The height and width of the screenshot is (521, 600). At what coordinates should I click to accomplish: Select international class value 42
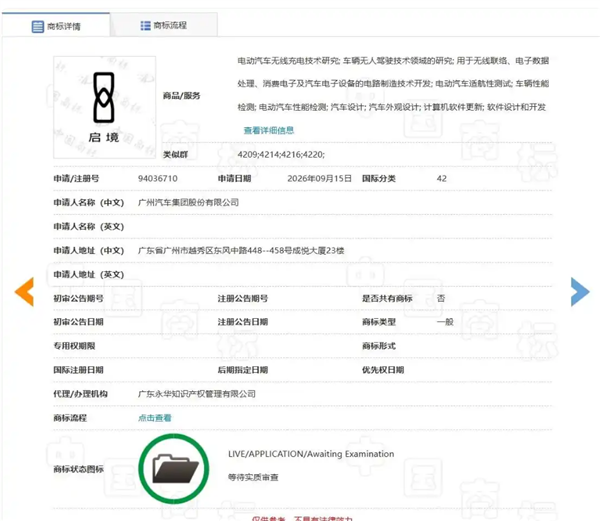pos(442,179)
